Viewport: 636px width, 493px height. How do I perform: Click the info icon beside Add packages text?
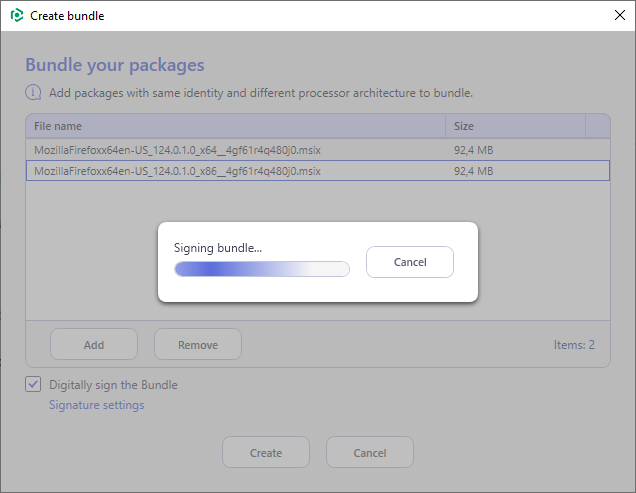(x=33, y=93)
